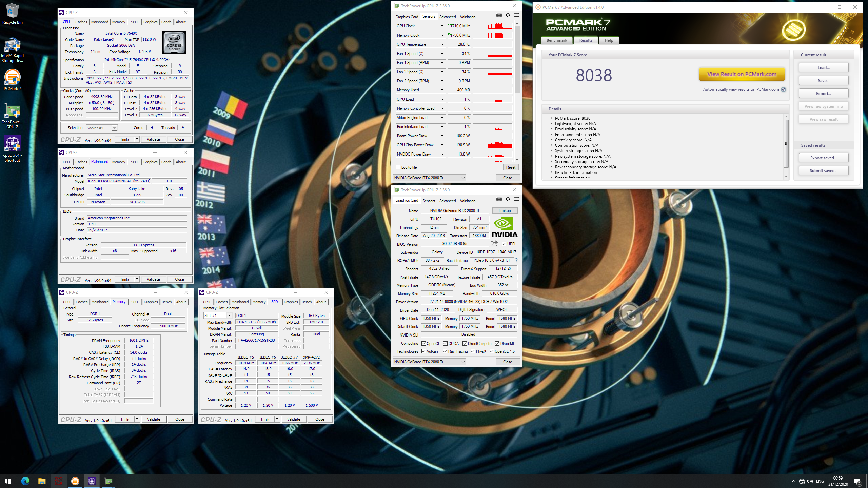
Task: Click the NVIDIA logo in GPU-Z
Action: 505,227
